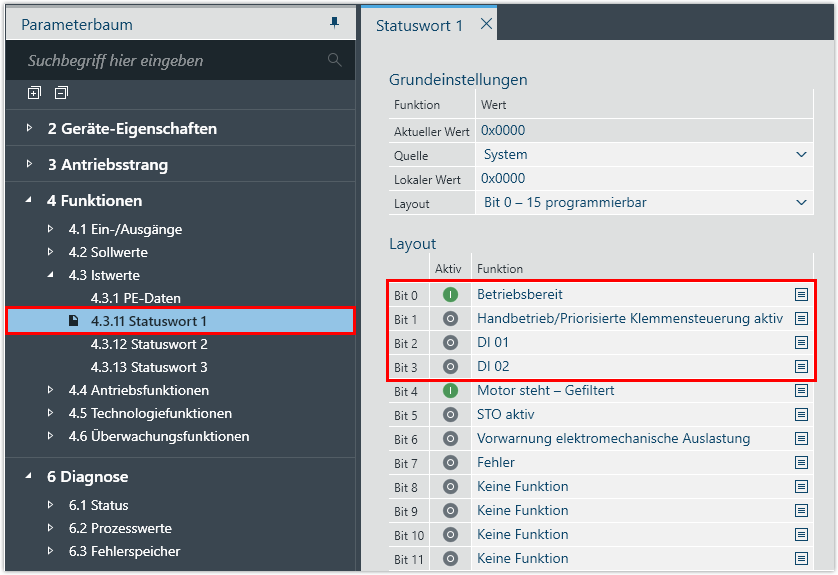838x575 pixels.
Task: Open the Layout dropdown
Action: coord(800,203)
